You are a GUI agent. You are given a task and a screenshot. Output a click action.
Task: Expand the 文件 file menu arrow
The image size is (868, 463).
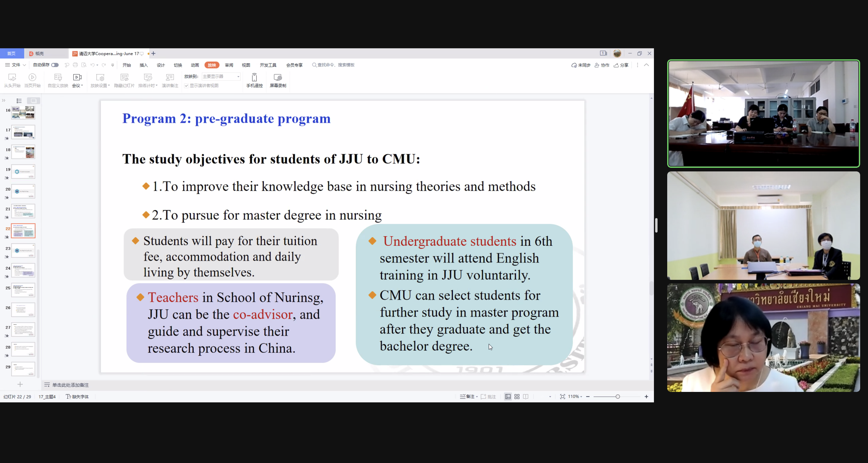[24, 65]
